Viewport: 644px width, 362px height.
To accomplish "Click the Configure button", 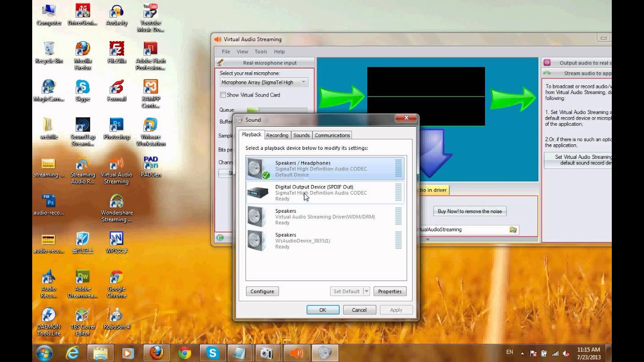I will (262, 291).
